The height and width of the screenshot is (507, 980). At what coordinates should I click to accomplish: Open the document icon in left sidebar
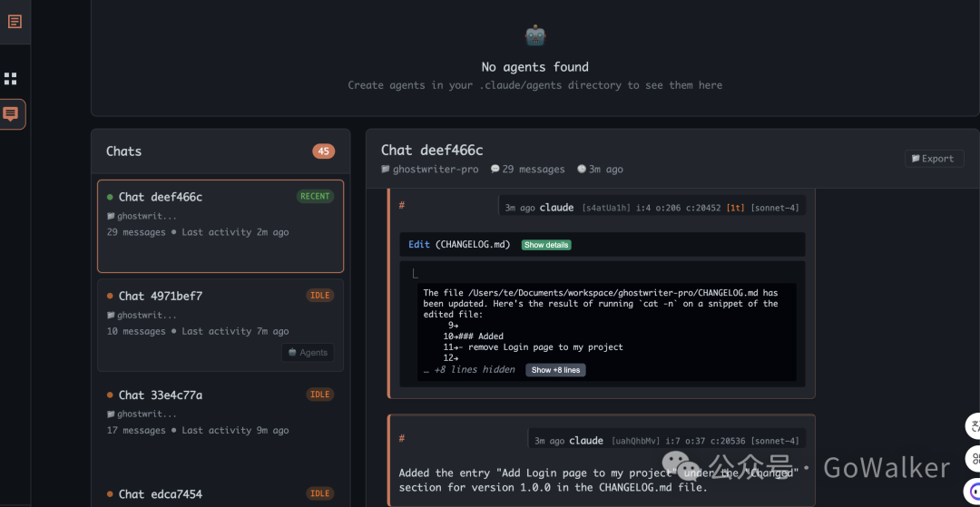pyautogui.click(x=15, y=21)
